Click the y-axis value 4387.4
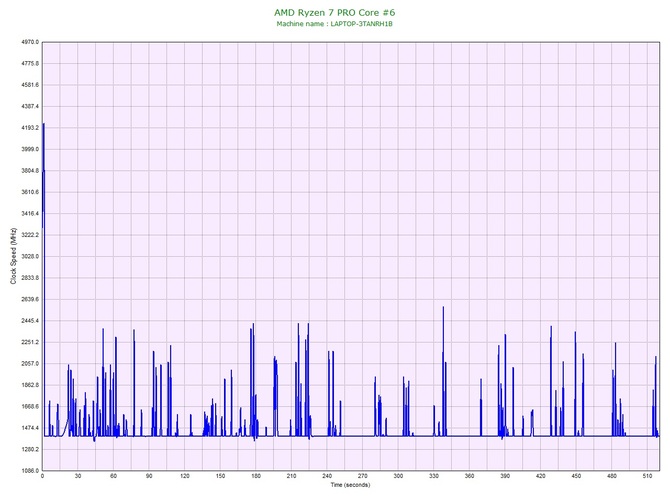The image size is (670, 502). tap(30, 106)
